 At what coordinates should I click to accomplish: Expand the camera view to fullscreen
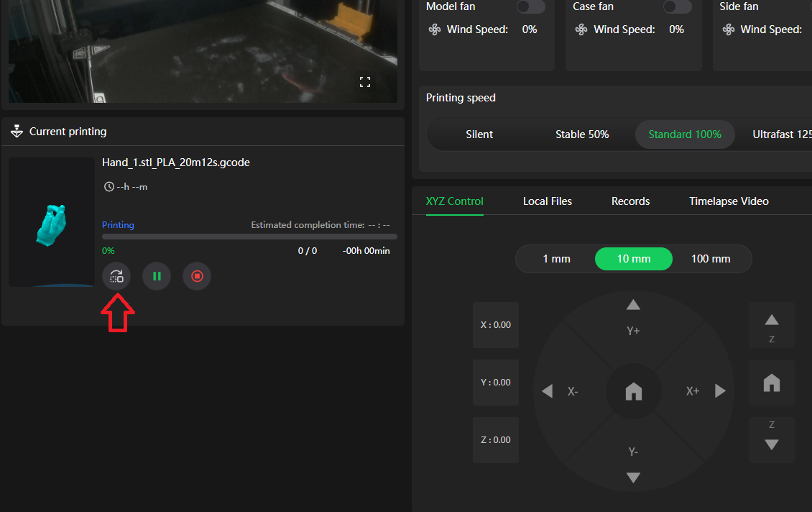(364, 82)
